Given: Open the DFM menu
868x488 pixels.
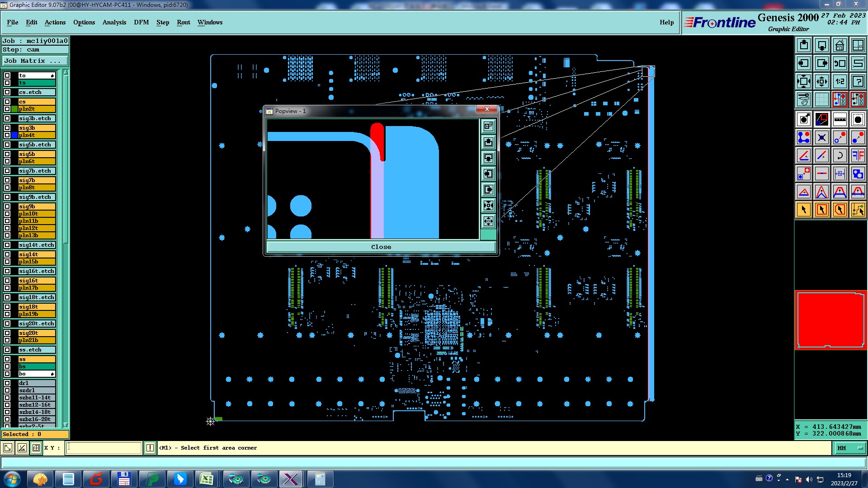Looking at the screenshot, I should point(142,22).
